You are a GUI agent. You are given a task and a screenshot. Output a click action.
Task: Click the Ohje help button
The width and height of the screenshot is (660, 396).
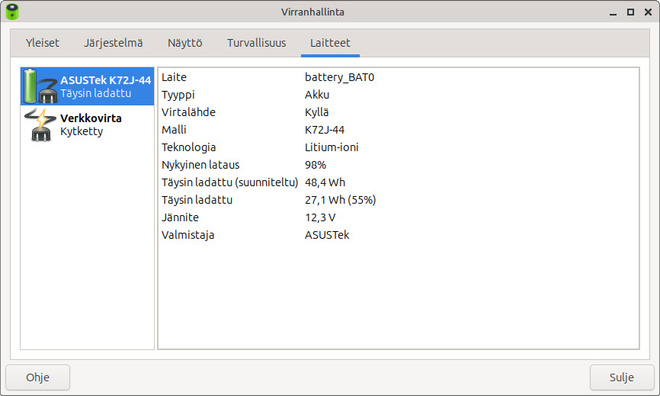[37, 377]
